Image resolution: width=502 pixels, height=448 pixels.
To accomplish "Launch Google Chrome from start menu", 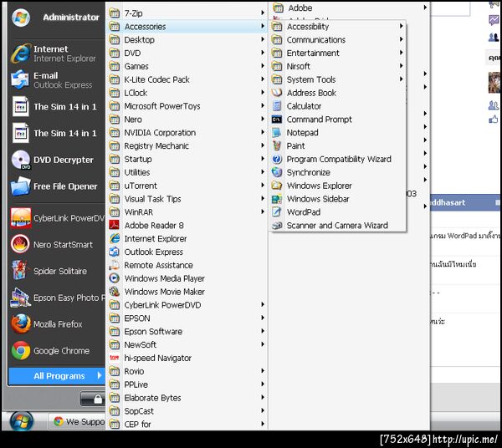I will pyautogui.click(x=56, y=351).
